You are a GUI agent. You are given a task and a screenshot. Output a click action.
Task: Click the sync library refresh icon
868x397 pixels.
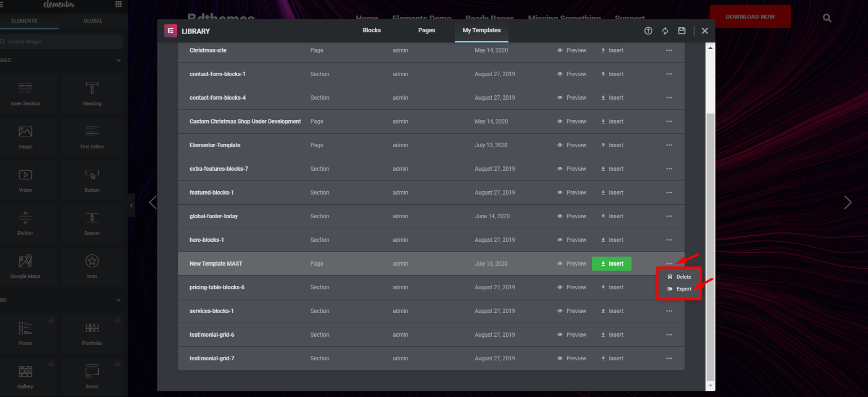tap(665, 31)
